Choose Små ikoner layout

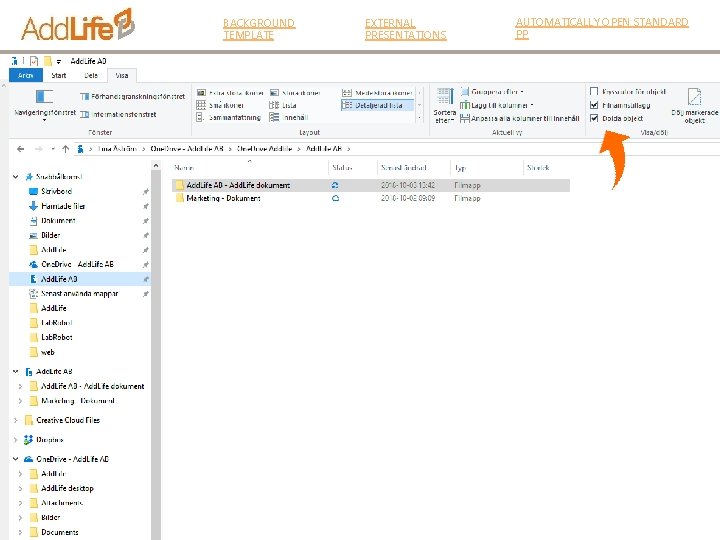220,105
